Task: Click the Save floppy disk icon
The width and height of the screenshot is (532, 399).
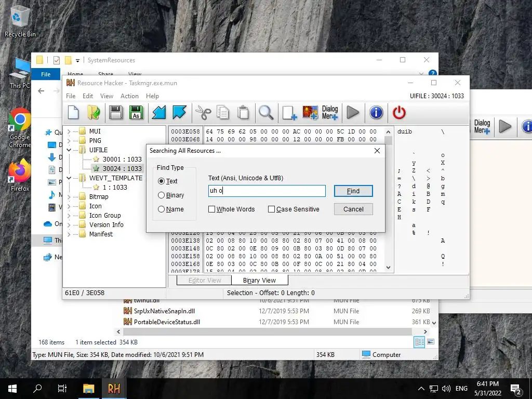Action: pyautogui.click(x=116, y=112)
